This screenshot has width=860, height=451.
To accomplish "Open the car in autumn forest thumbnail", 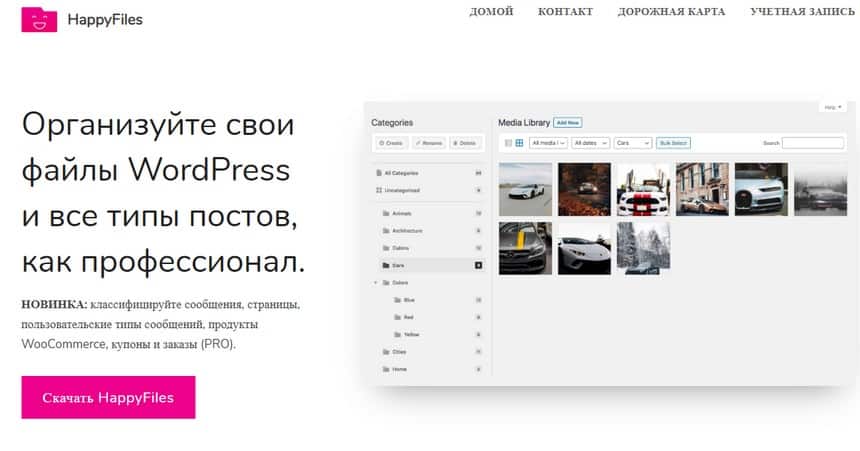I will 584,189.
